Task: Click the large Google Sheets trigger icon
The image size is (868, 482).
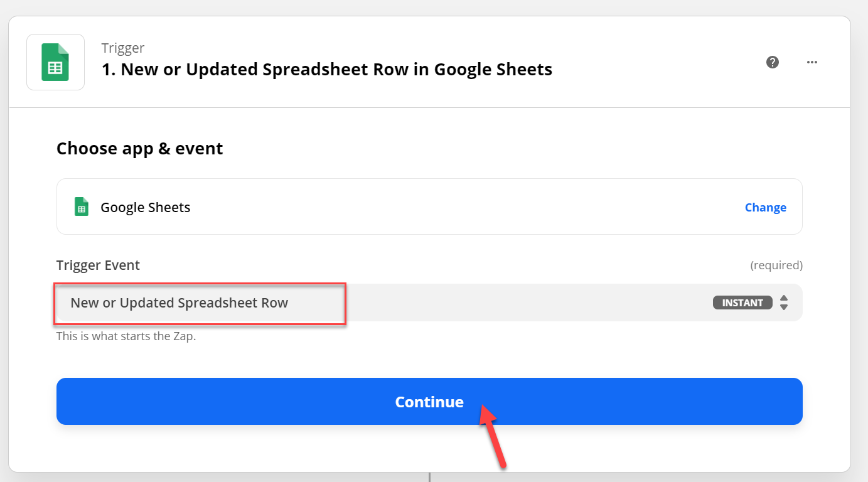Action: pos(55,62)
